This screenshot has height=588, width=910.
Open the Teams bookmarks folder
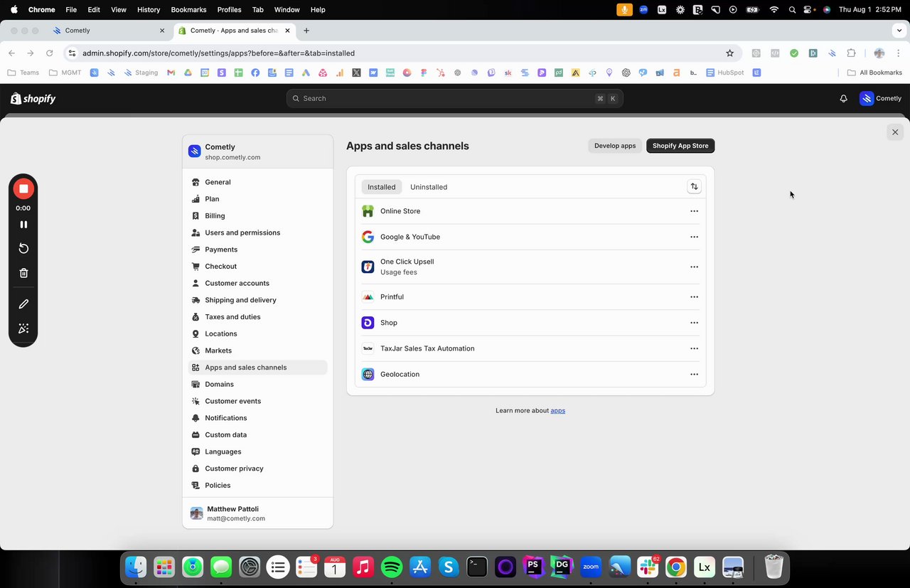coord(23,73)
